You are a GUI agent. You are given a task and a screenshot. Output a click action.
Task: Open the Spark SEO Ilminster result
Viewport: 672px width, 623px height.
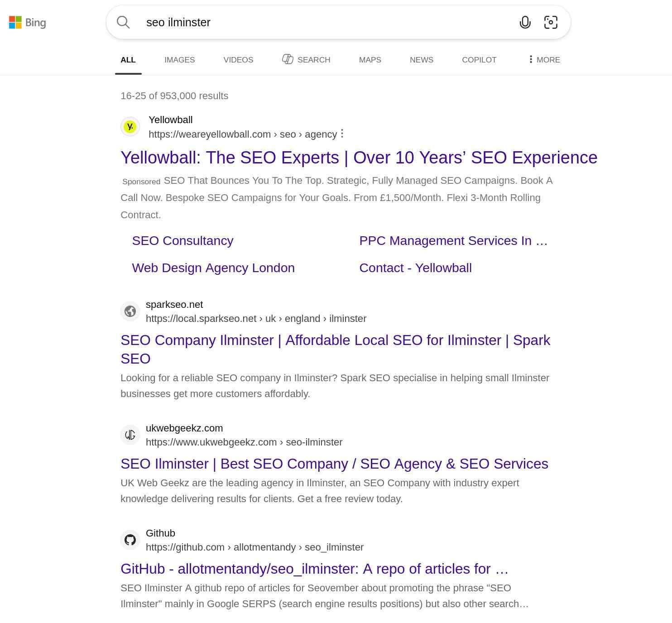click(335, 340)
